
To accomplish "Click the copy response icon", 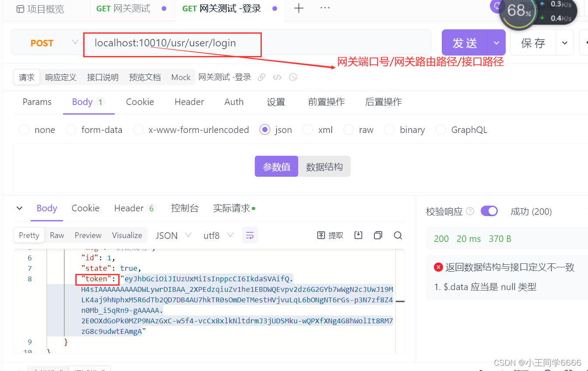I will point(378,235).
